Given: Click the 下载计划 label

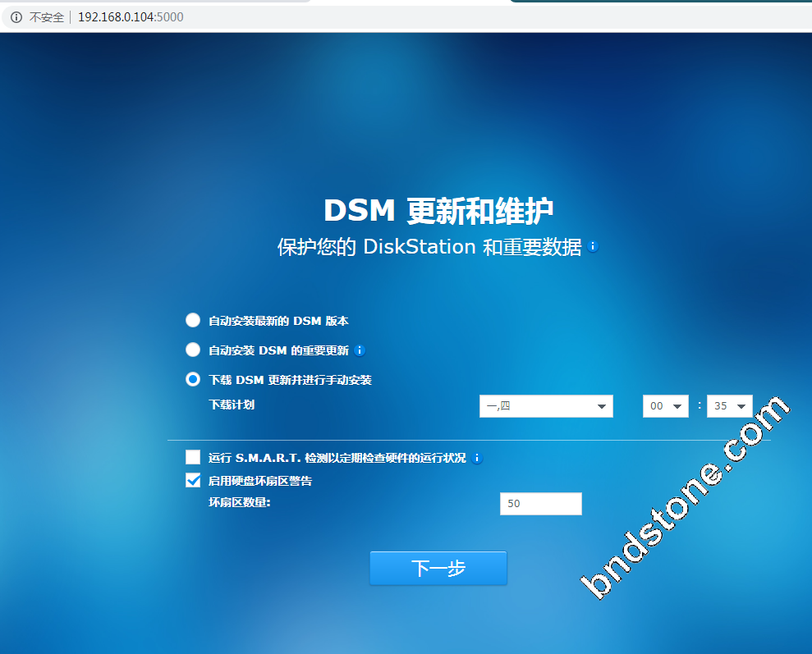Looking at the screenshot, I should 232,405.
